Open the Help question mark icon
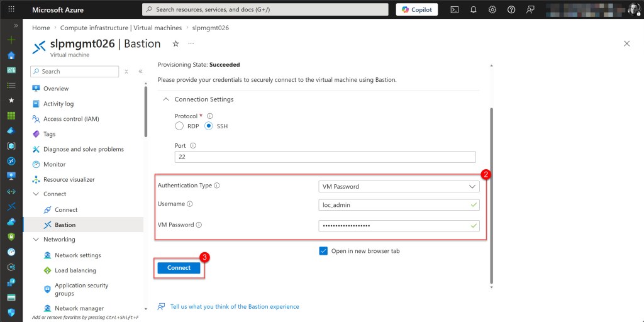This screenshot has height=322, width=644. click(x=511, y=9)
